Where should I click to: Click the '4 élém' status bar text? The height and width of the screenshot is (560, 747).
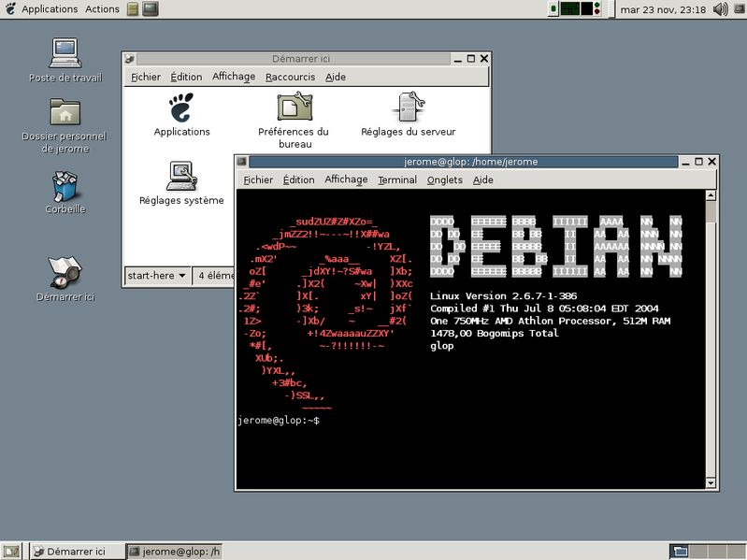pyautogui.click(x=216, y=276)
